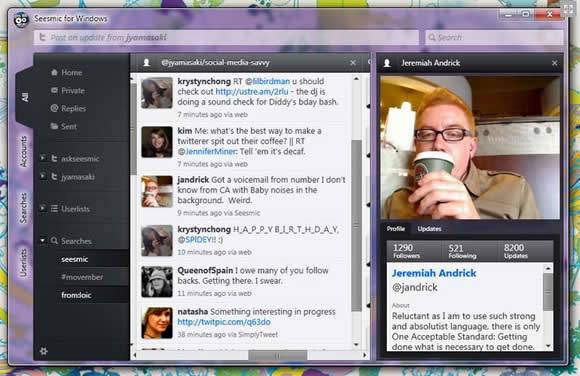580x376 pixels.
Task: Click the natasha username
Action: coord(193,312)
